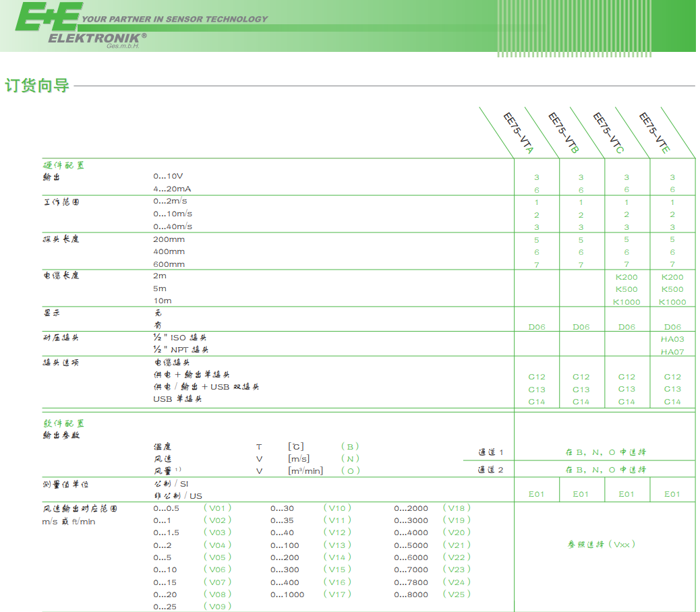
Task: Click the (V25) range code
Action: tap(457, 594)
